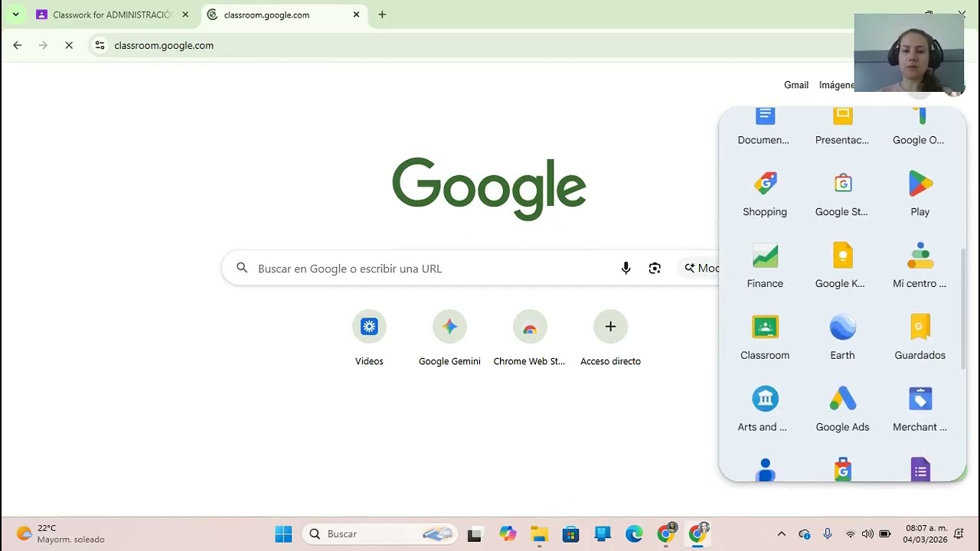The height and width of the screenshot is (551, 980).
Task: Open Copilot from the taskbar
Action: pyautogui.click(x=508, y=534)
